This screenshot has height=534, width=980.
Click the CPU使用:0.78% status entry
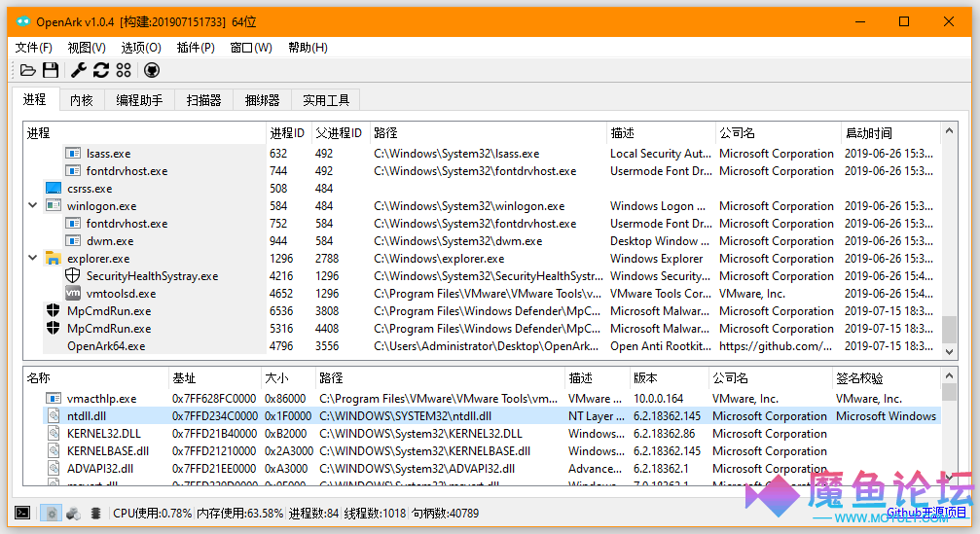tap(152, 514)
